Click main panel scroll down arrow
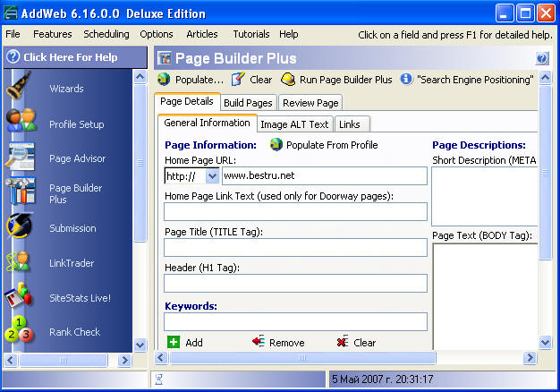Image resolution: width=560 pixels, height=392 pixels. point(545,343)
